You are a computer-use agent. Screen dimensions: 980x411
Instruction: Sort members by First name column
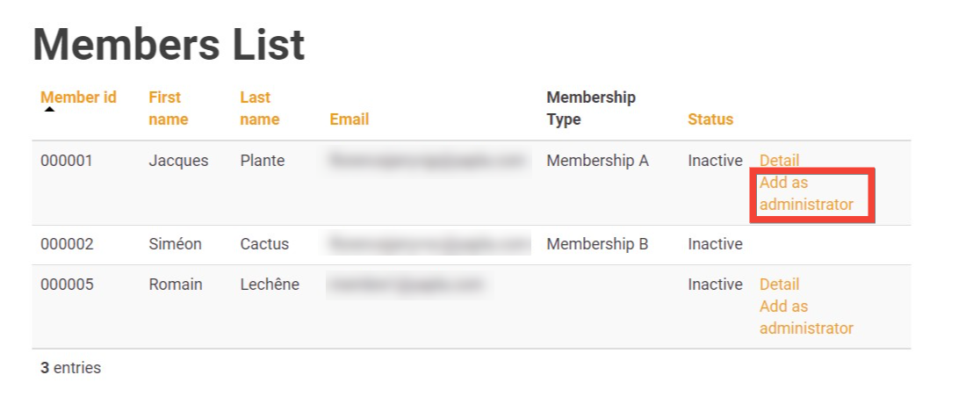click(x=168, y=108)
